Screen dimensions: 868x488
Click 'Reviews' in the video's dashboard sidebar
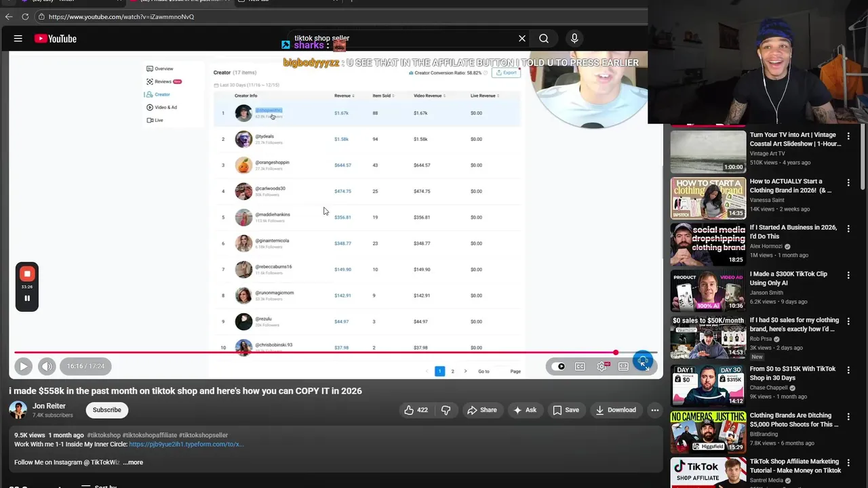(x=163, y=81)
